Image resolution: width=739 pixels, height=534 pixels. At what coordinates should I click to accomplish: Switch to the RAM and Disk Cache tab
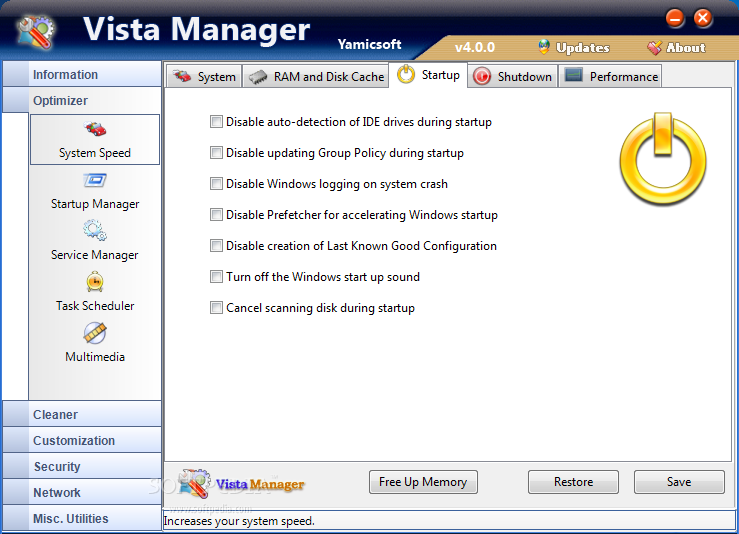pyautogui.click(x=316, y=76)
